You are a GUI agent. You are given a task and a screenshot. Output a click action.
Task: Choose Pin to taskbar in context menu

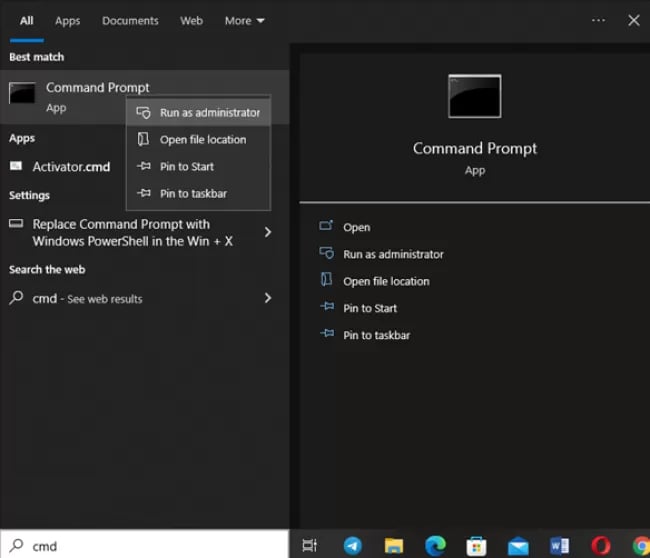(198, 194)
